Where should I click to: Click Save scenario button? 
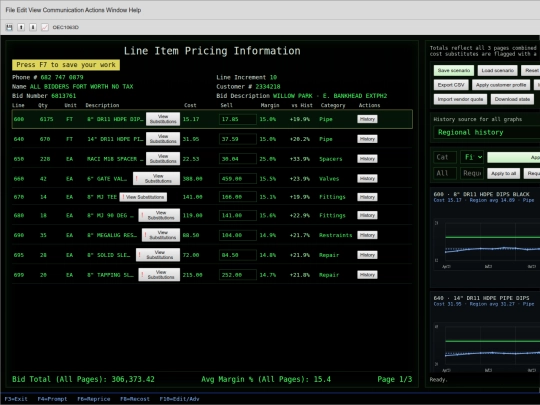click(454, 71)
